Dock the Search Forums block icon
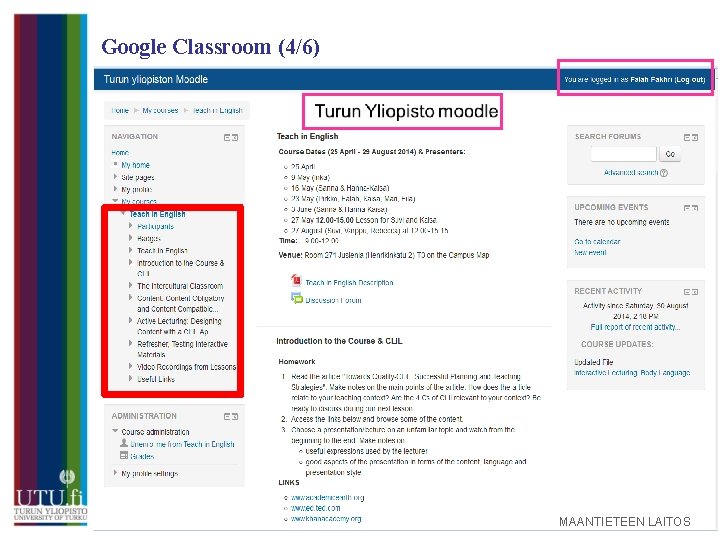 pyautogui.click(x=695, y=137)
